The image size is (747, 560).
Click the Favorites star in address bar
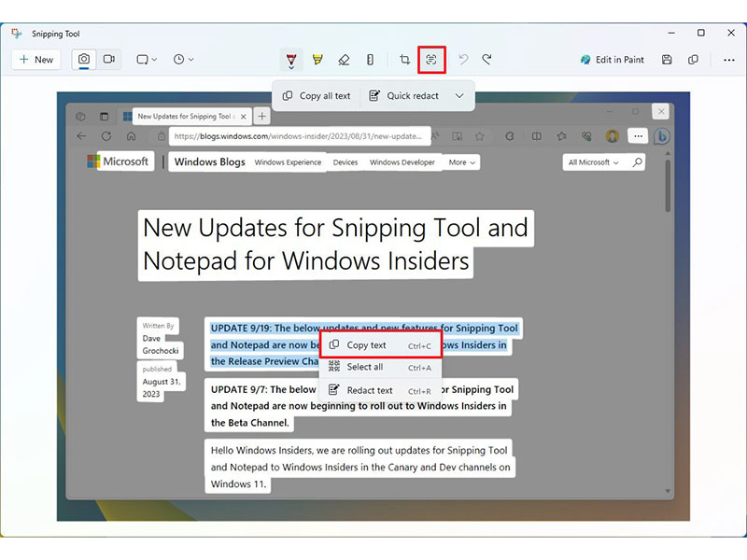(479, 136)
